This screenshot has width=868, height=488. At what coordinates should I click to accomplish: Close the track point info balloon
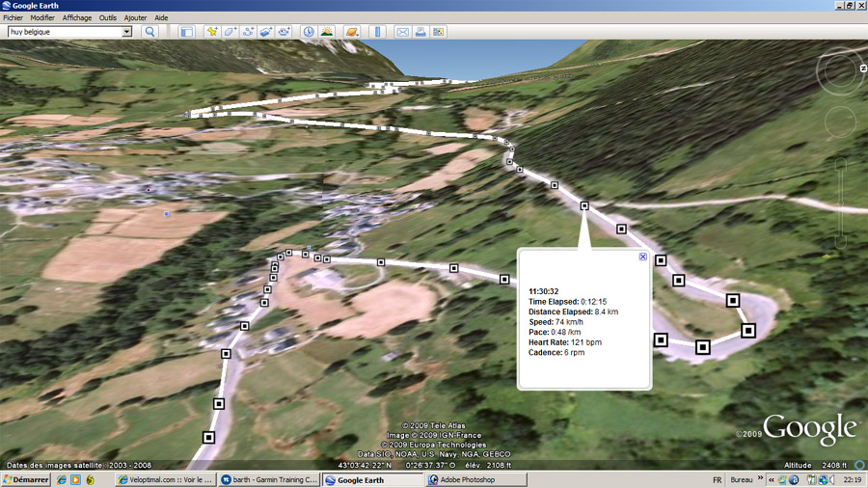tap(643, 257)
